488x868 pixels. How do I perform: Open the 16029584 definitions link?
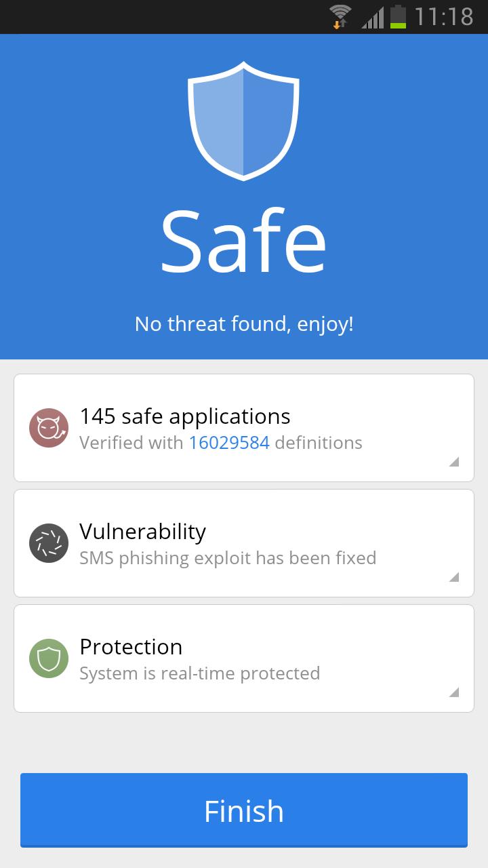point(229,443)
